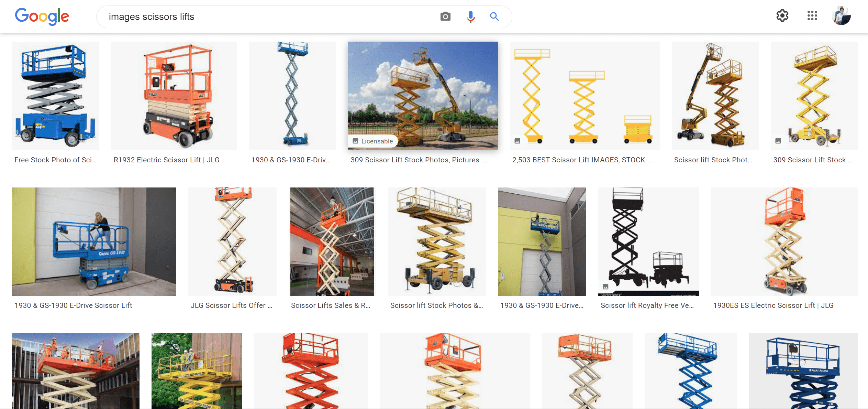
Task: Open search by image camera icon
Action: [x=445, y=17]
